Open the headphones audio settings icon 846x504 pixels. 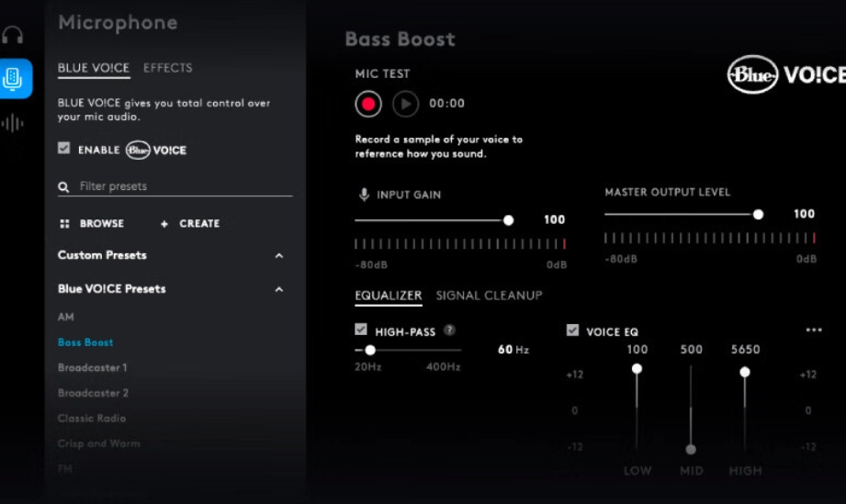pyautogui.click(x=13, y=35)
